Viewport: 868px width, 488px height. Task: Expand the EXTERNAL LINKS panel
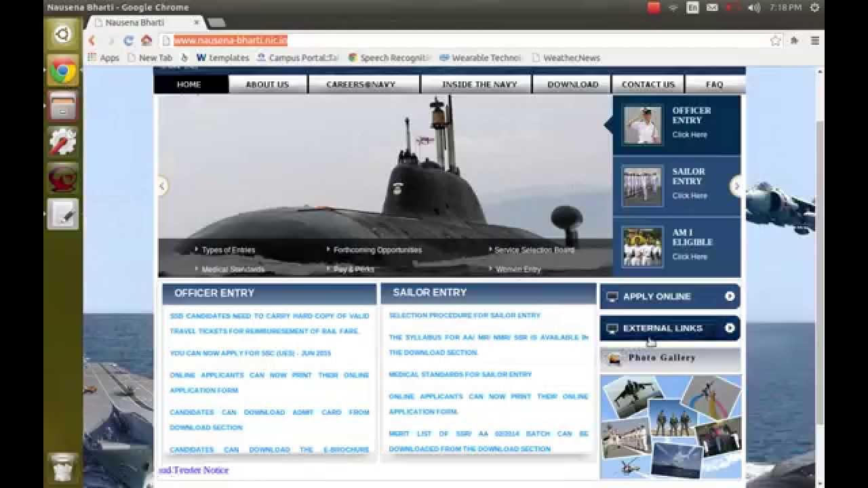[x=670, y=328]
